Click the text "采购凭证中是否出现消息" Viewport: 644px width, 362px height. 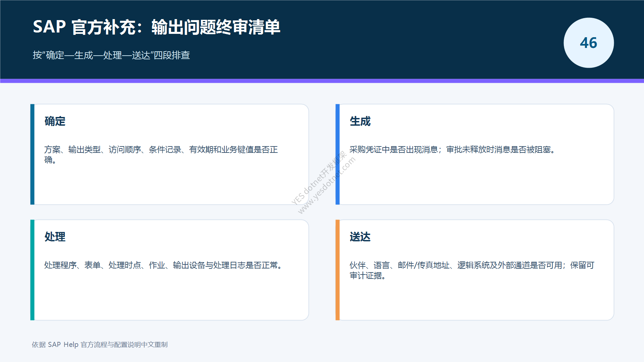394,149
